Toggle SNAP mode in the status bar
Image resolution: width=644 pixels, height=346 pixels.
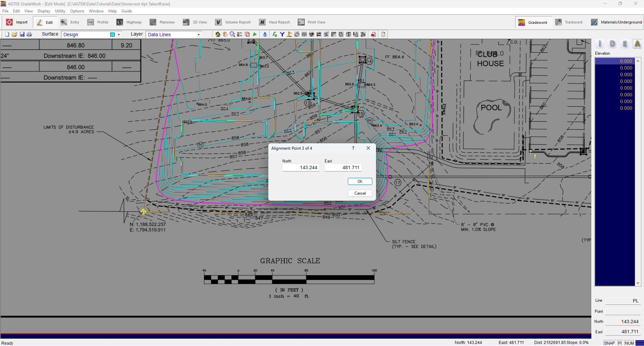point(609,343)
